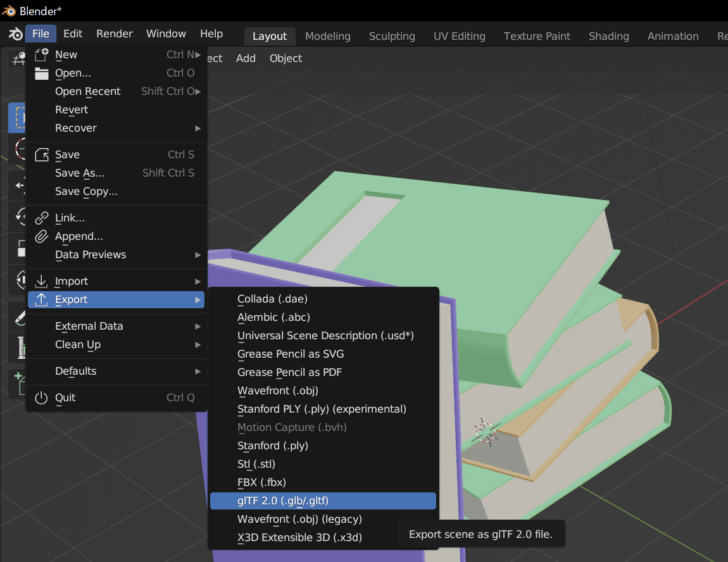The width and height of the screenshot is (728, 562).
Task: Export as Stl (.stl)
Action: point(323,464)
